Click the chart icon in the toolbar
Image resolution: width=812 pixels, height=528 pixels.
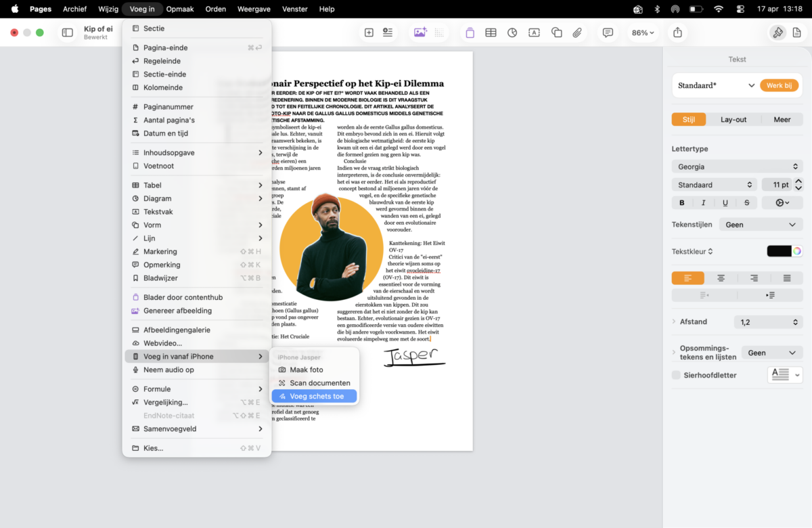pyautogui.click(x=512, y=32)
